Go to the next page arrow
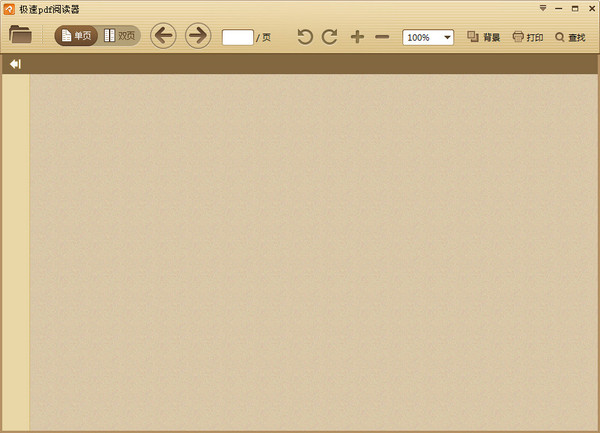The height and width of the screenshot is (433, 600). [198, 36]
